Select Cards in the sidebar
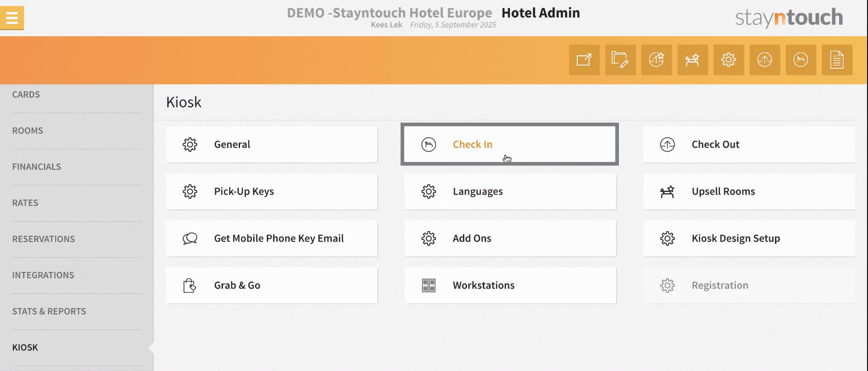Screen dimensions: 868x371 pos(26,95)
